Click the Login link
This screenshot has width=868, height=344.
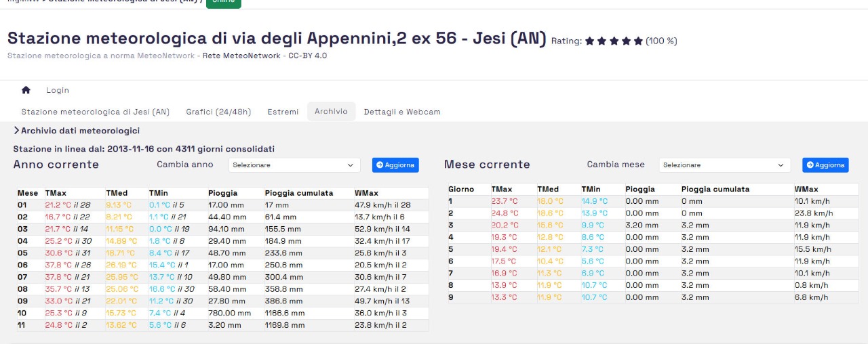point(58,90)
